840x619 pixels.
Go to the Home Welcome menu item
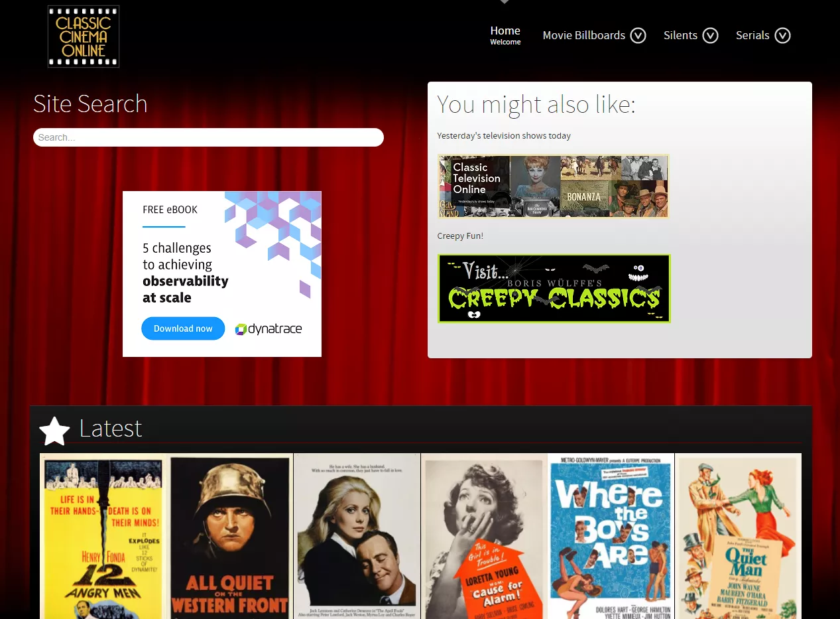505,36
